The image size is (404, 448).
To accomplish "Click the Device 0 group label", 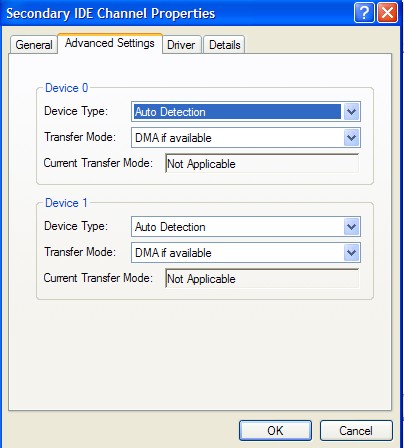I will (66, 88).
